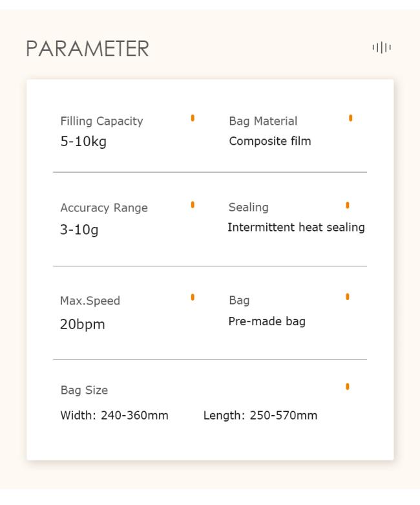
Task: Click the orange marker next to Max.Speed
Action: (193, 297)
